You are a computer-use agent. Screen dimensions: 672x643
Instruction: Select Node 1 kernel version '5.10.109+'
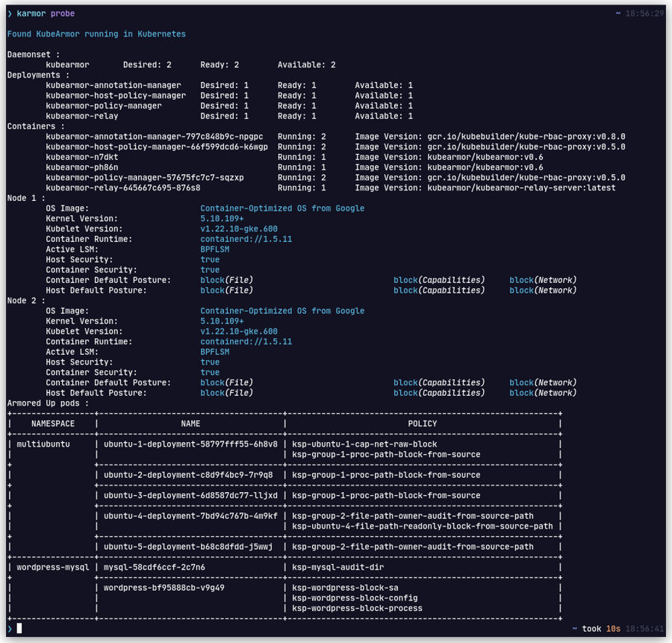tap(222, 219)
